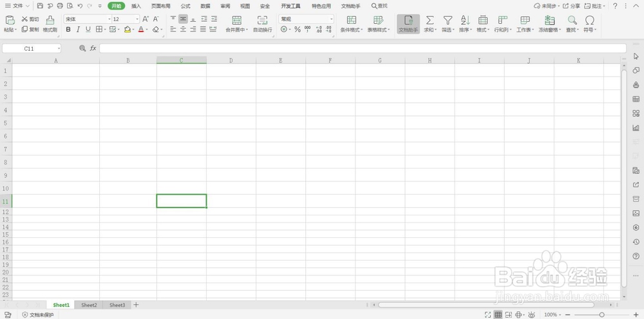Click the red font color swatch
The width and height of the screenshot is (644, 319).
tap(141, 30)
